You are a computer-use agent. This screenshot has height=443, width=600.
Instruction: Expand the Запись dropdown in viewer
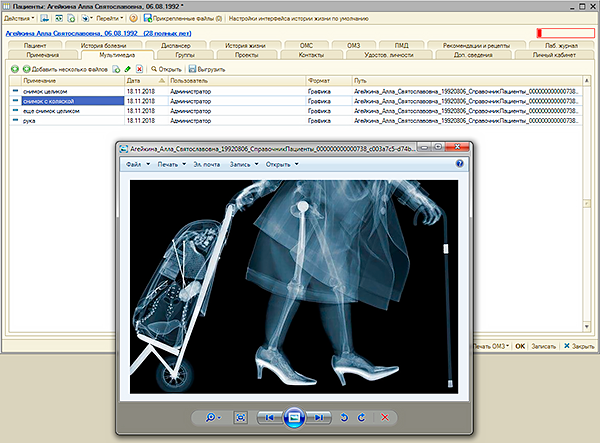click(x=242, y=163)
